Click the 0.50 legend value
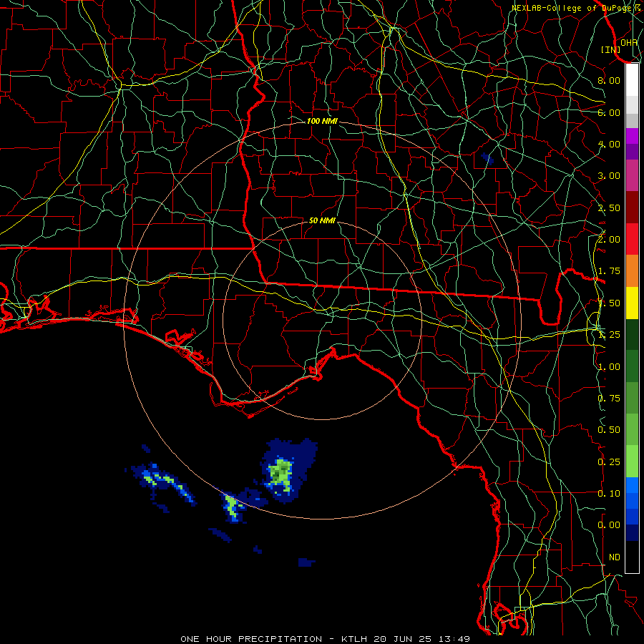The width and height of the screenshot is (644, 644). (x=609, y=430)
